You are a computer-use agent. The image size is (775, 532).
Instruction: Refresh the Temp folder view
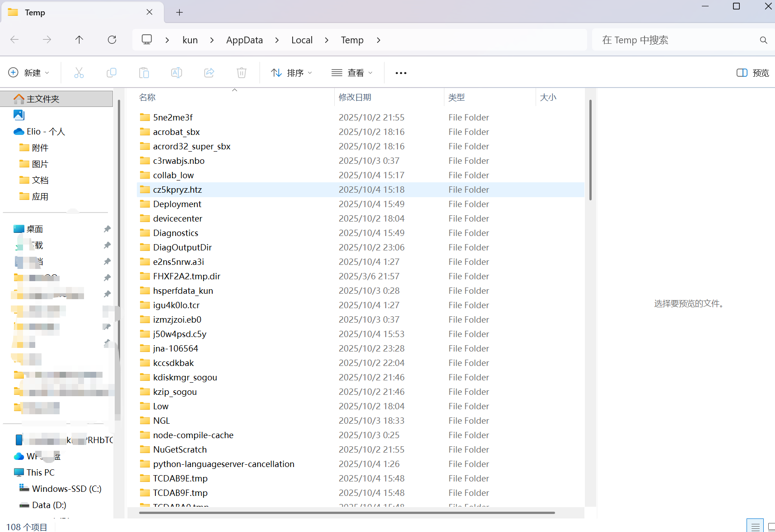[112, 40]
